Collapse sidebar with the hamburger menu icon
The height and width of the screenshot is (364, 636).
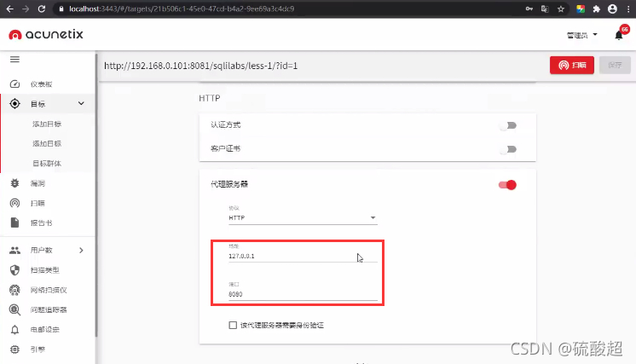pyautogui.click(x=14, y=59)
